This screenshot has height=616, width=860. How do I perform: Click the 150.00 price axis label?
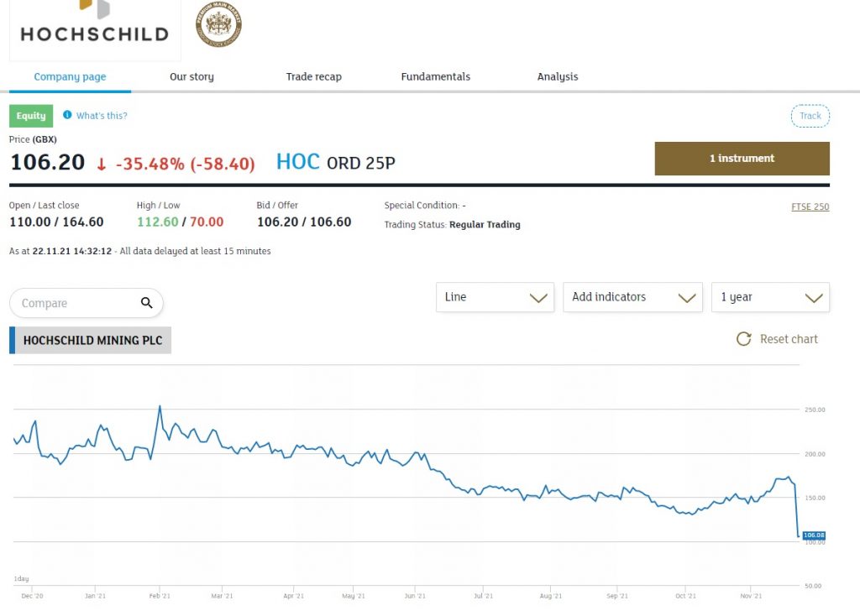815,498
